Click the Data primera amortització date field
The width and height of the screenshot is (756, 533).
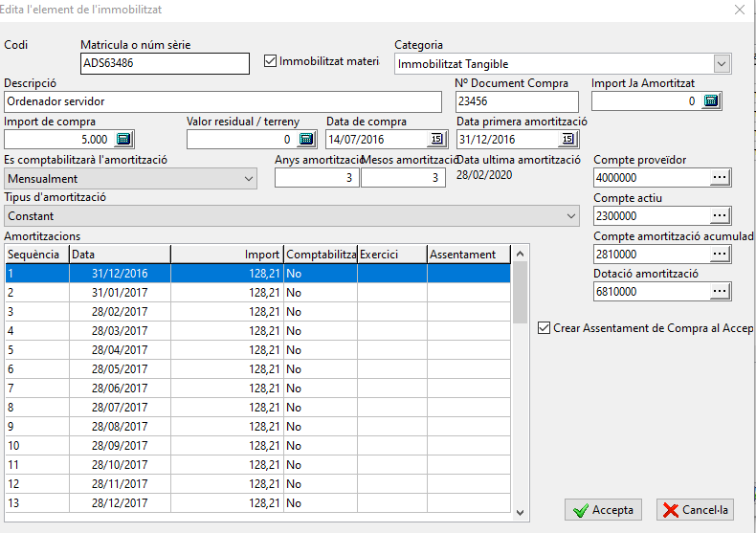point(508,140)
